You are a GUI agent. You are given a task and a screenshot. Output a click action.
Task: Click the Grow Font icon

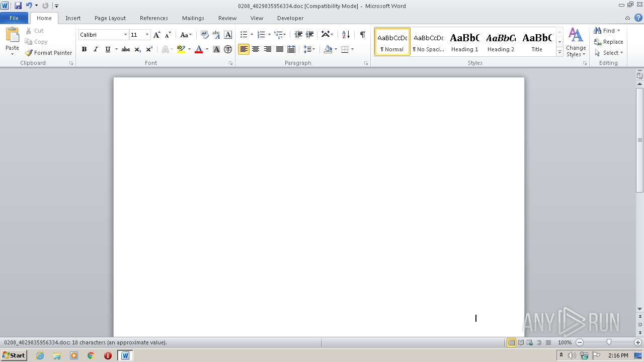[x=157, y=35]
